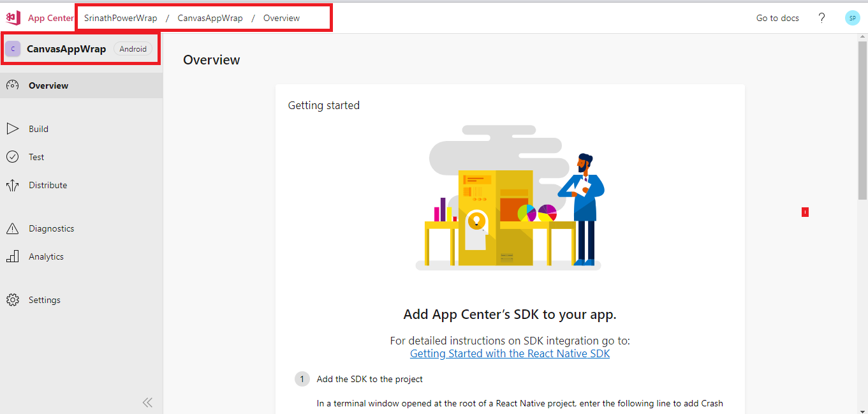The image size is (868, 414).
Task: Open Diagnostics warning triangle icon
Action: coord(13,228)
